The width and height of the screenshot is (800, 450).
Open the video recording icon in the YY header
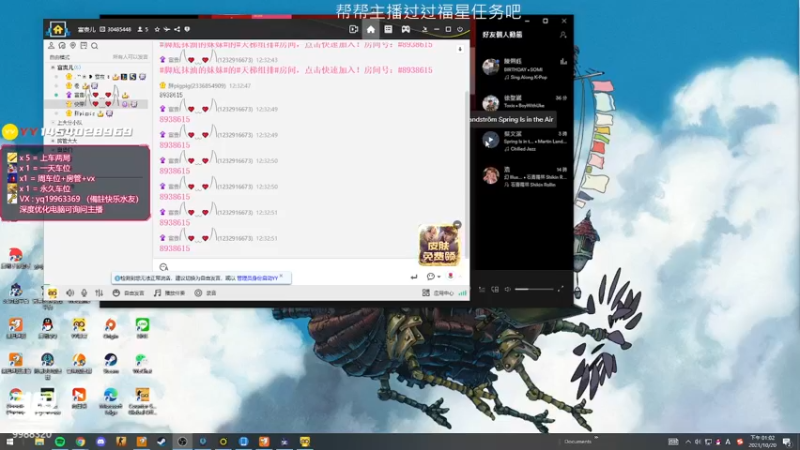pyautogui.click(x=353, y=30)
